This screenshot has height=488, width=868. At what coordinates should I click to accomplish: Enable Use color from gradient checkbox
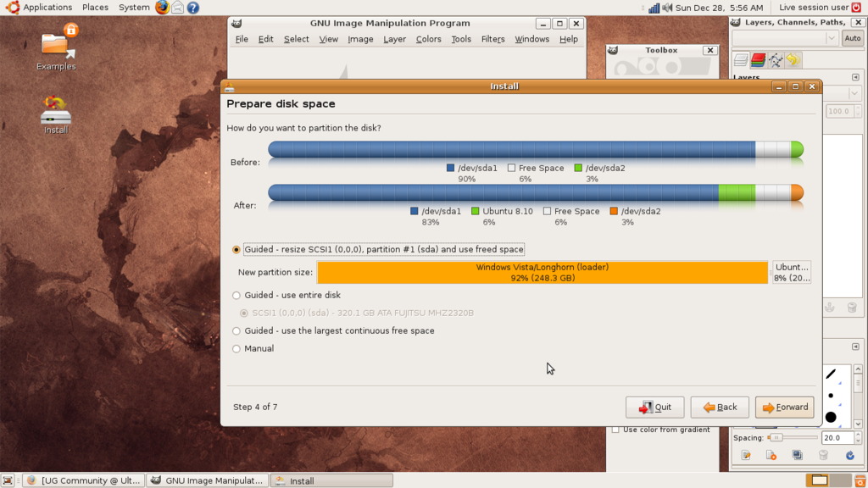[615, 430]
